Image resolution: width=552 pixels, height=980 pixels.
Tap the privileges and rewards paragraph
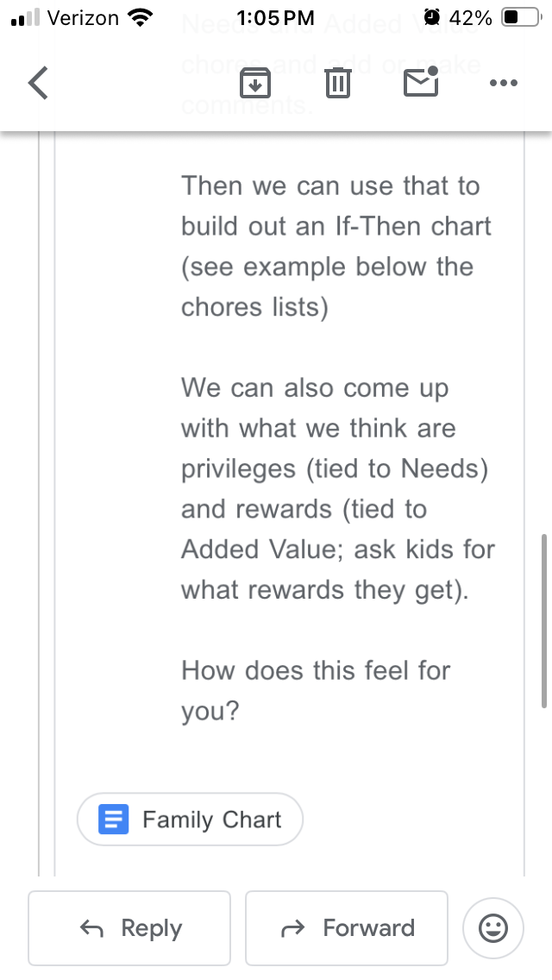coord(338,488)
